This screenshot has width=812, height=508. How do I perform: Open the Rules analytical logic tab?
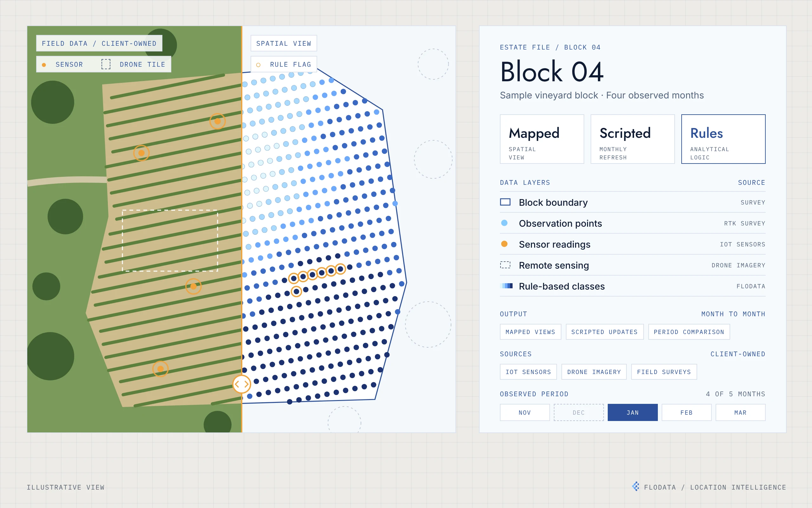724,139
